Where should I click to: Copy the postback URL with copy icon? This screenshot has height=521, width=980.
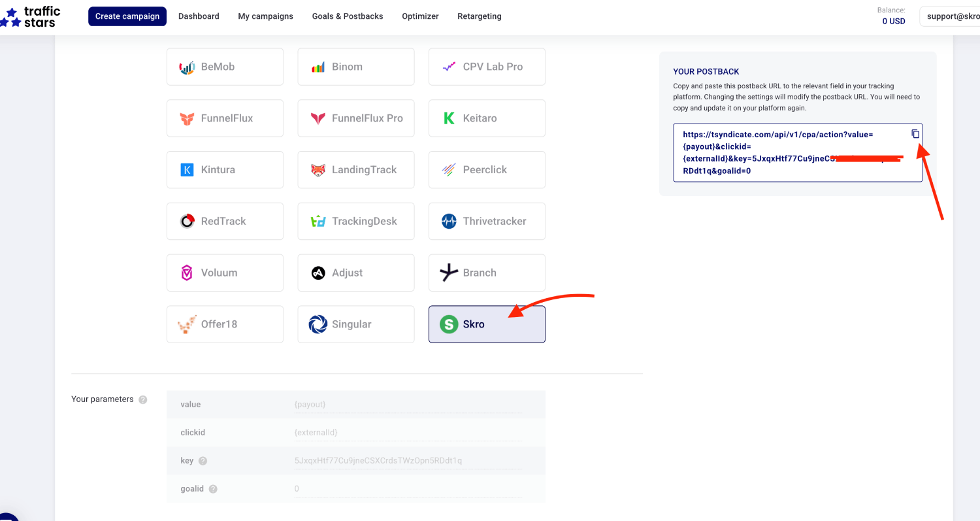click(915, 134)
